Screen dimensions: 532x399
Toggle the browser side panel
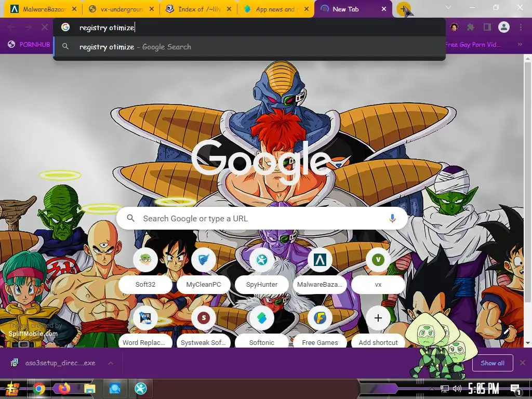pyautogui.click(x=487, y=27)
